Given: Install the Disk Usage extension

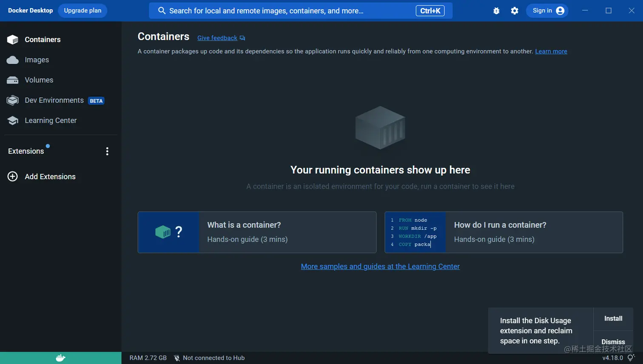Looking at the screenshot, I should [613, 319].
